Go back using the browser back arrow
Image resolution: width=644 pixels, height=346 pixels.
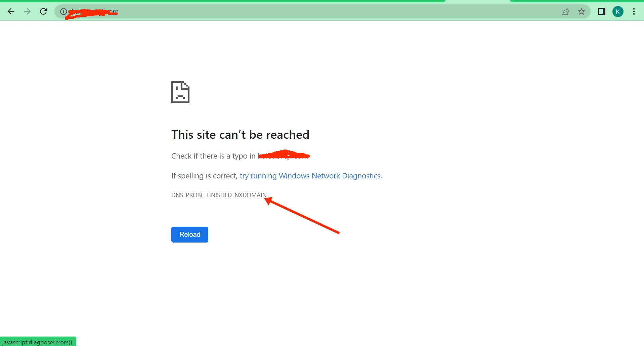tap(11, 12)
